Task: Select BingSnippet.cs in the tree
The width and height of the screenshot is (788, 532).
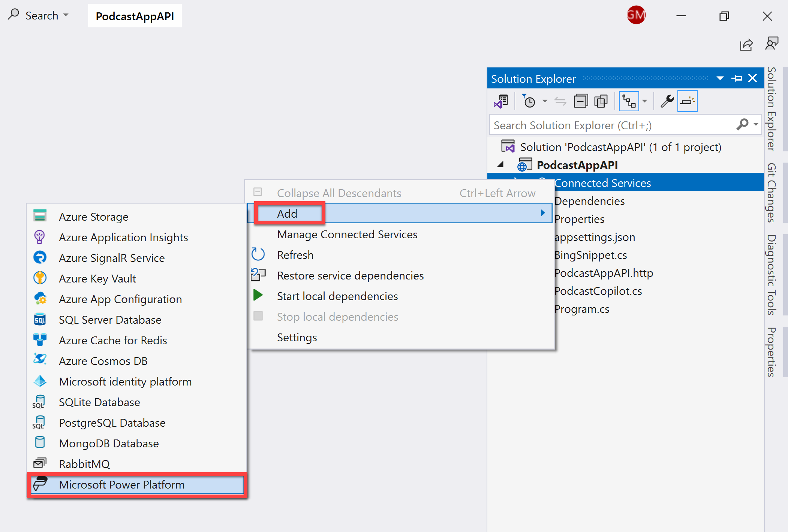Action: tap(590, 255)
